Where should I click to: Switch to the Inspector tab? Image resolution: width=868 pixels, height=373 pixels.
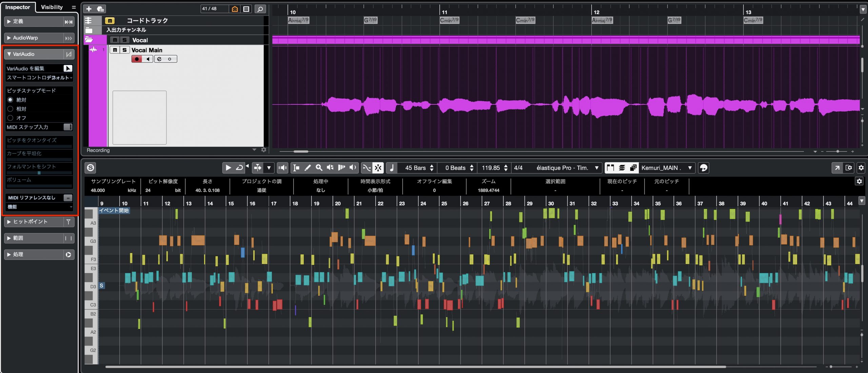(x=18, y=7)
